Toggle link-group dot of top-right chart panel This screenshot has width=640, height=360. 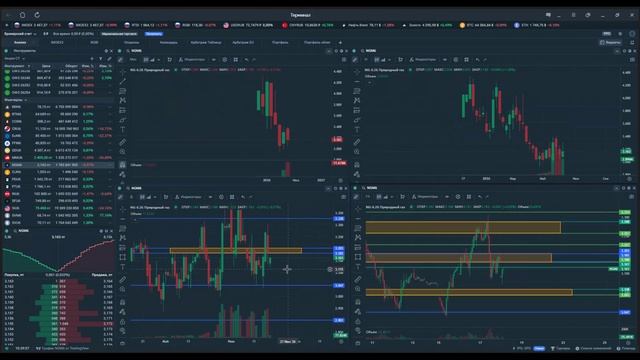click(x=354, y=51)
